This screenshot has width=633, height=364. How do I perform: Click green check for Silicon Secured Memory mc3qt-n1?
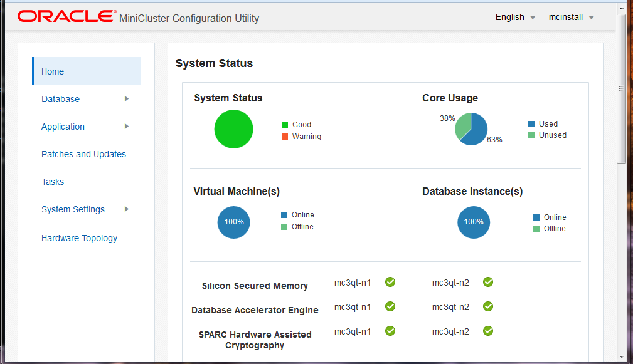coord(390,282)
